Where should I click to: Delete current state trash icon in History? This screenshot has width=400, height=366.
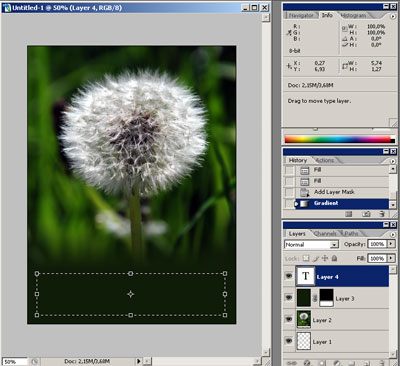382,214
